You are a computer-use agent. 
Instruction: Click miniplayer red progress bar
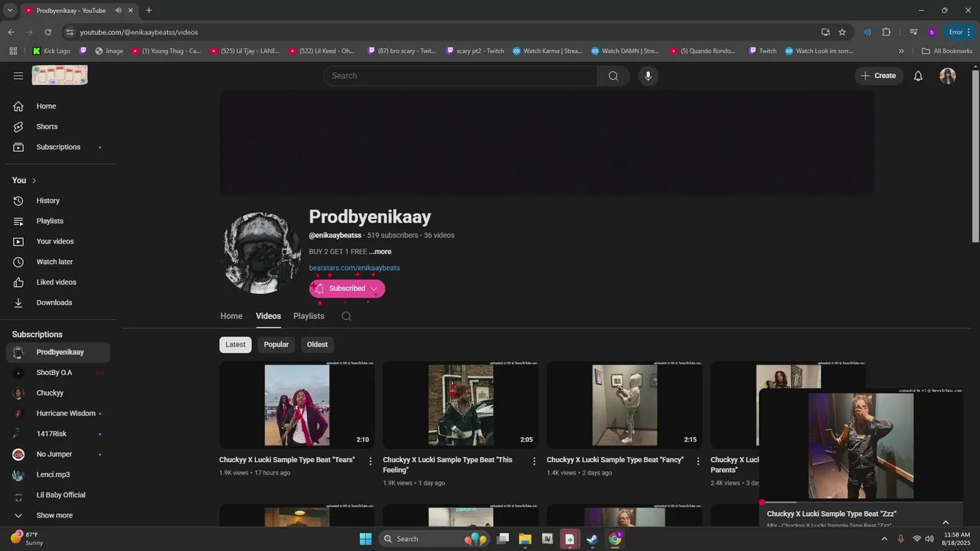click(861, 503)
